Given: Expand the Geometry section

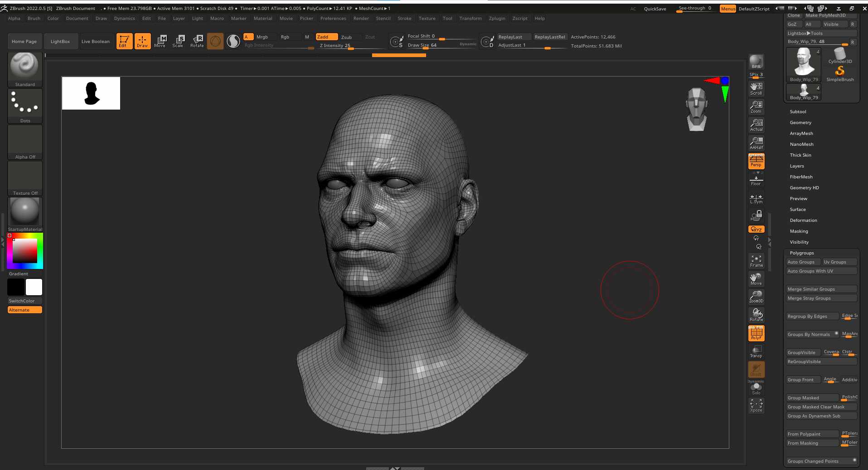Looking at the screenshot, I should point(800,123).
